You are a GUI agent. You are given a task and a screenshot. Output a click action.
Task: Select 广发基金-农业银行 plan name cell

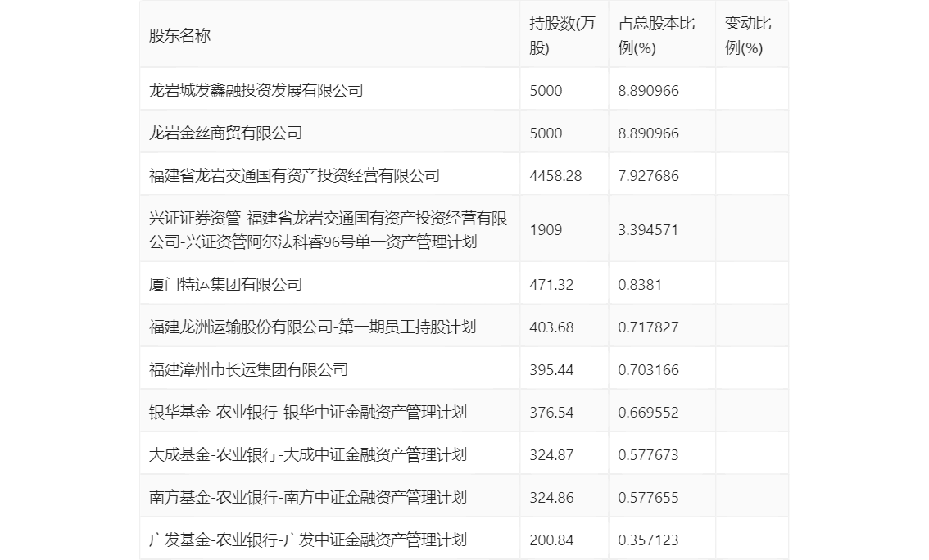pos(307,540)
